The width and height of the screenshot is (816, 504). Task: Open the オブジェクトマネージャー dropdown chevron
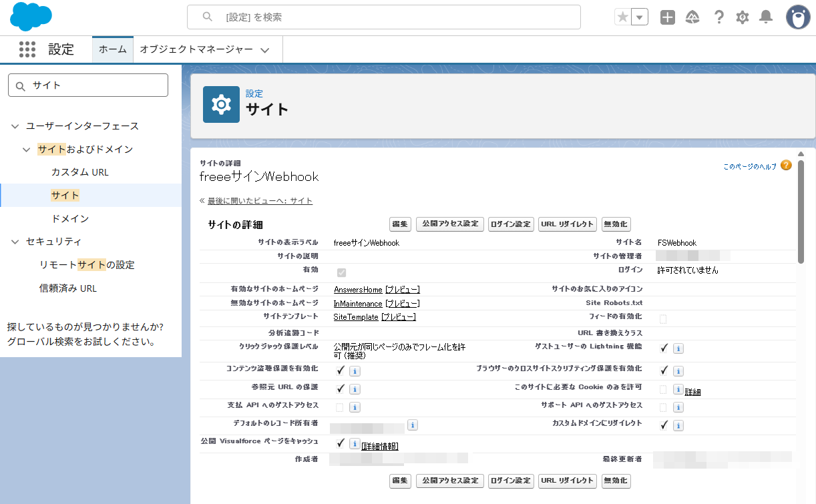click(265, 50)
